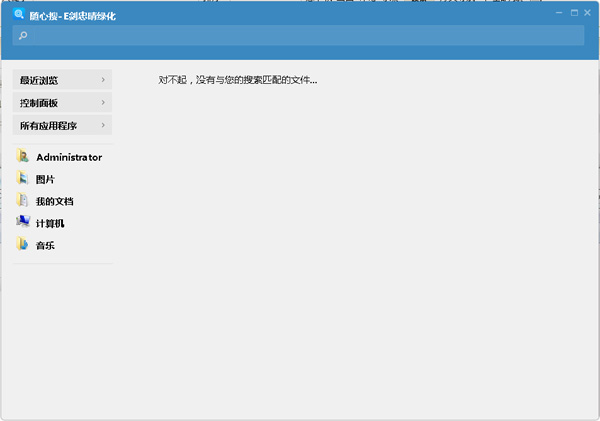
Task: Open the 最近浏览 menu item
Action: tap(62, 80)
